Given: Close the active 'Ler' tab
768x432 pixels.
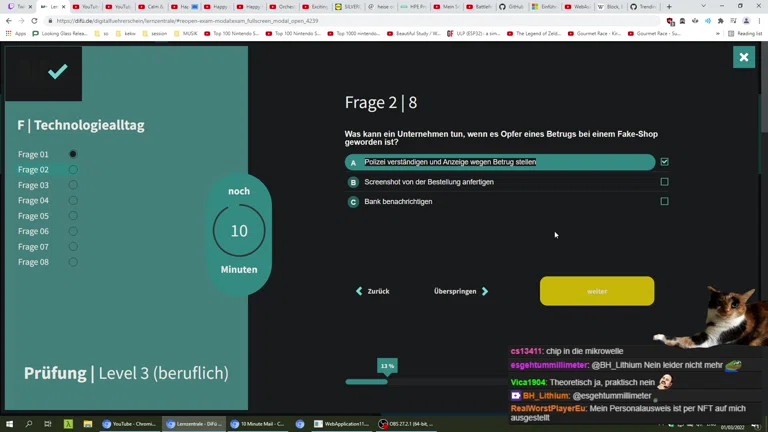Looking at the screenshot, I should tap(63, 7).
